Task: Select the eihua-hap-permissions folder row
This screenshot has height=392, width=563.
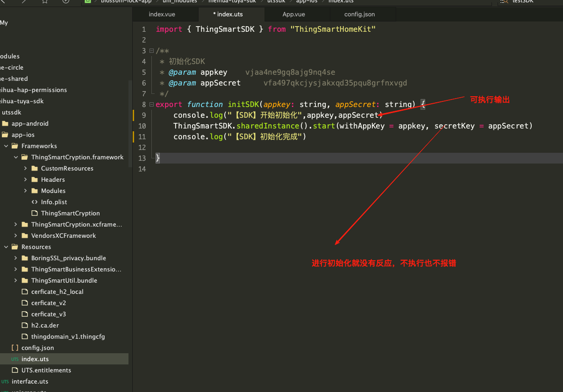Action: tap(64, 90)
